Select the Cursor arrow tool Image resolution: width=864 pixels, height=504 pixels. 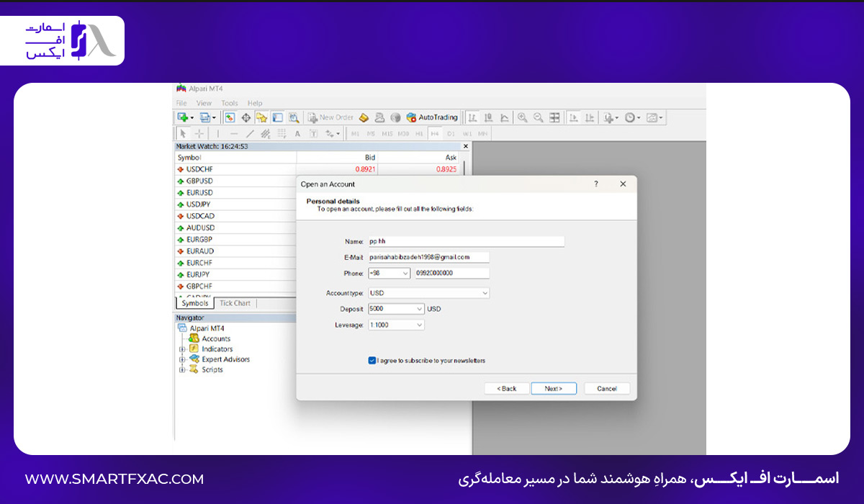[x=183, y=134]
